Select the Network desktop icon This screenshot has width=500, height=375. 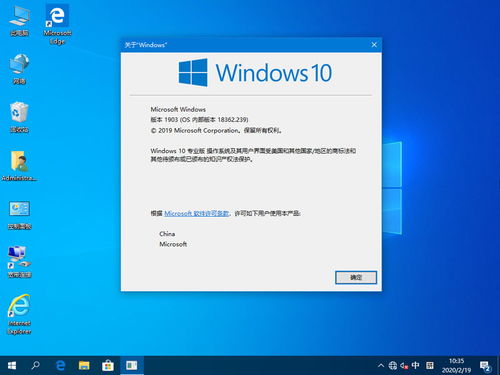(19, 69)
